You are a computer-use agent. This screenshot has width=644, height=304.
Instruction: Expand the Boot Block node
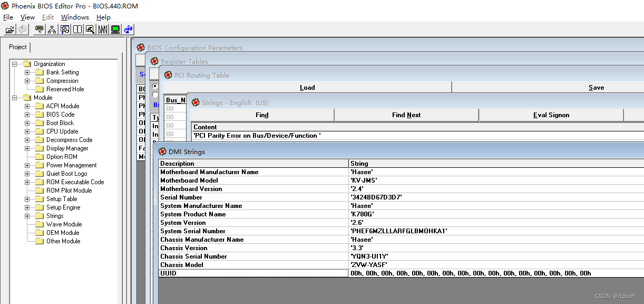(27, 123)
